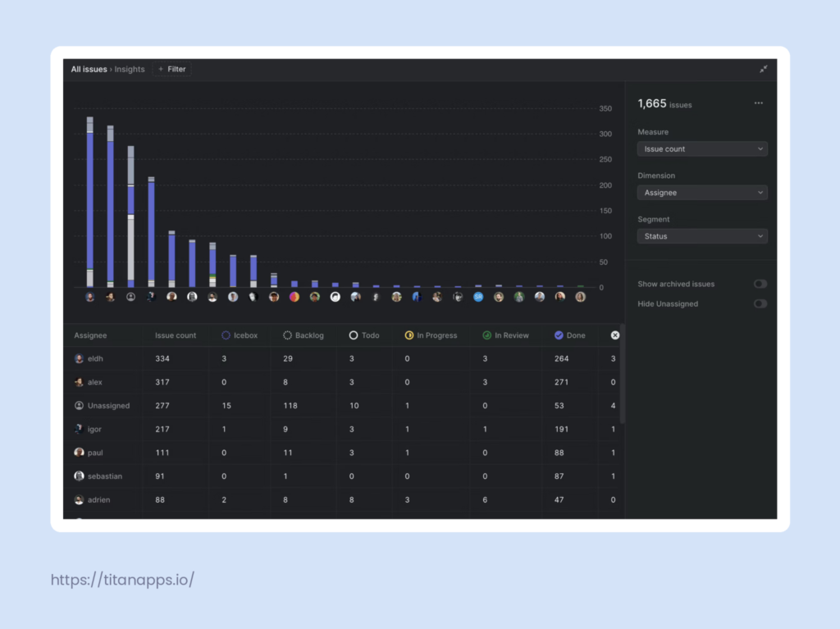Click paul's avatar in the table
840x629 pixels.
[x=79, y=453]
